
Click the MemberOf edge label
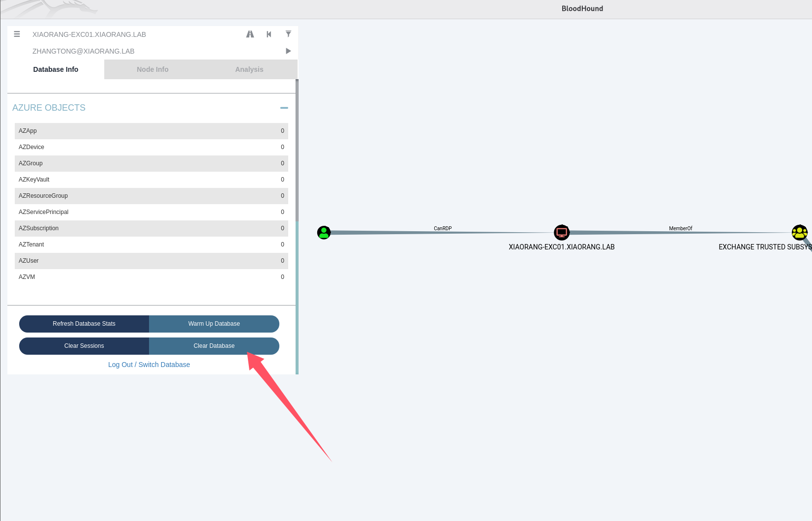click(681, 228)
